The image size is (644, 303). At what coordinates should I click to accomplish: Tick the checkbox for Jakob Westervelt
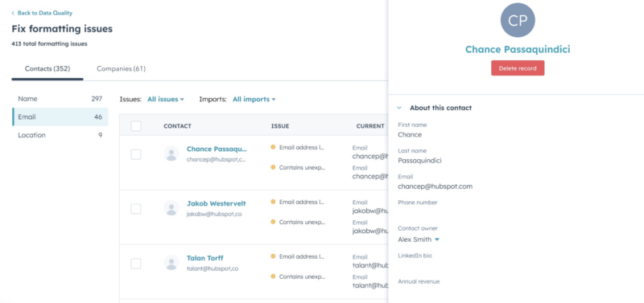[x=136, y=209]
